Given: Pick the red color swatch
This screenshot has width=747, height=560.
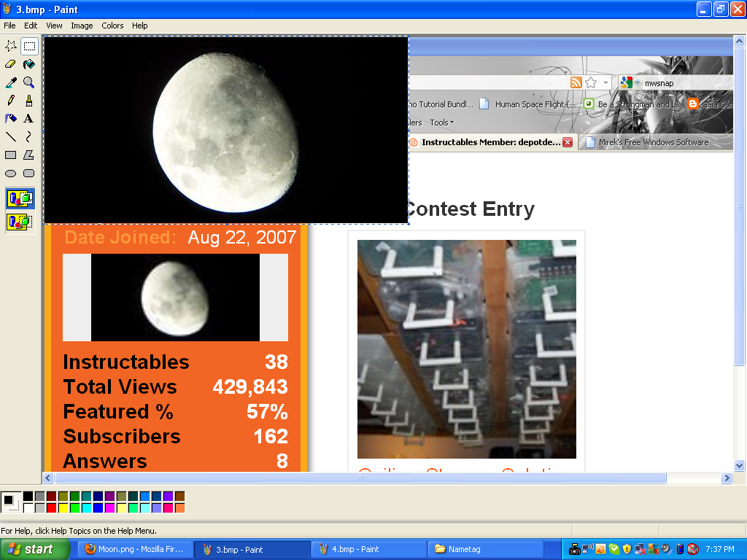Looking at the screenshot, I should coord(51,507).
